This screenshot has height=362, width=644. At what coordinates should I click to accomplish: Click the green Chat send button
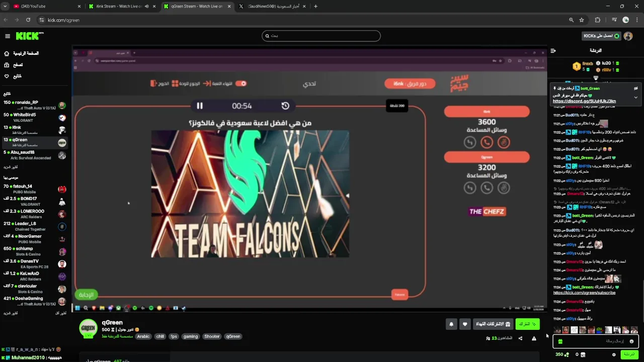tap(629, 354)
